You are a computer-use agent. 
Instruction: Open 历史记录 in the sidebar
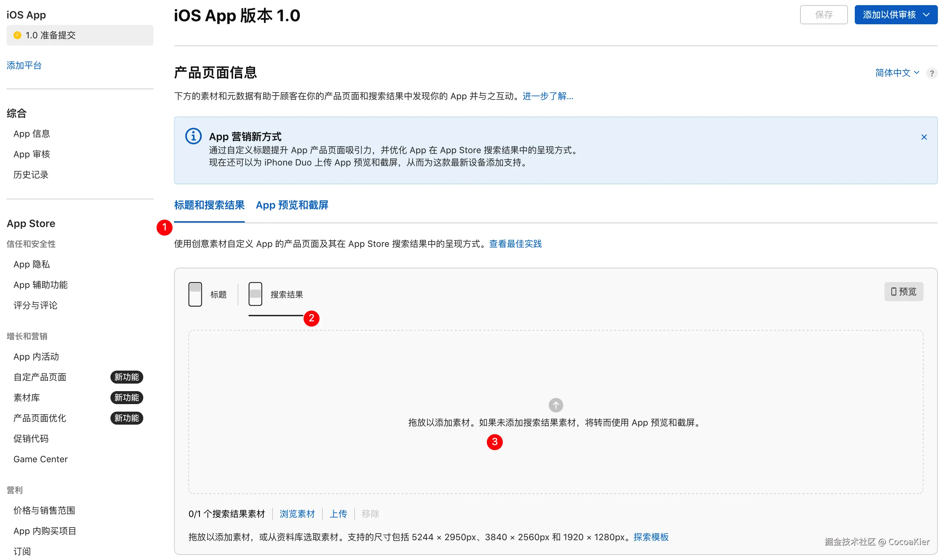tap(31, 175)
